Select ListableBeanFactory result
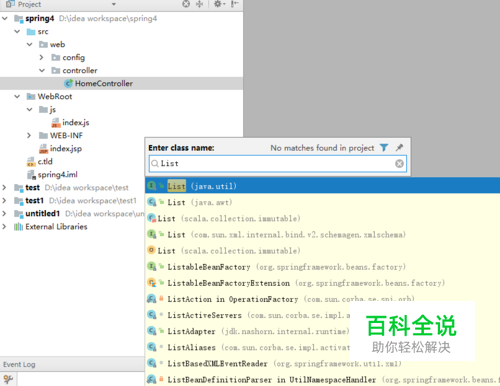The image size is (500, 386). click(x=322, y=267)
